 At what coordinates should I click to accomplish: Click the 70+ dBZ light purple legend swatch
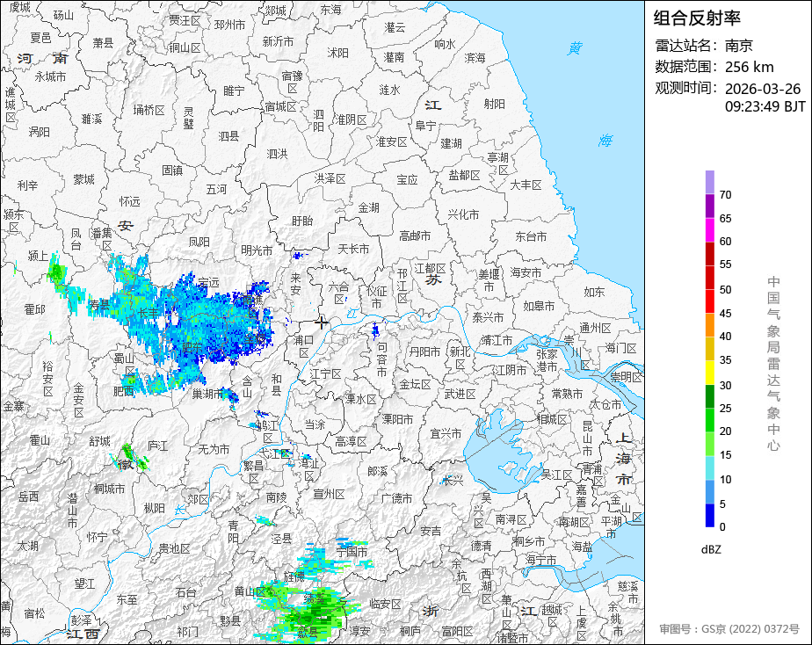[709, 182]
